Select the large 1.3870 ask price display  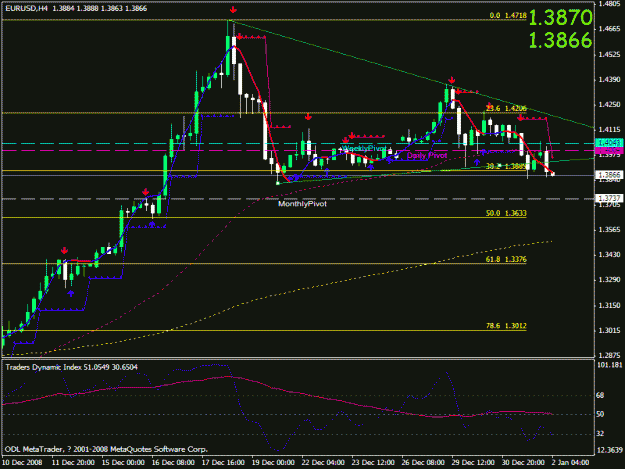[x=560, y=18]
